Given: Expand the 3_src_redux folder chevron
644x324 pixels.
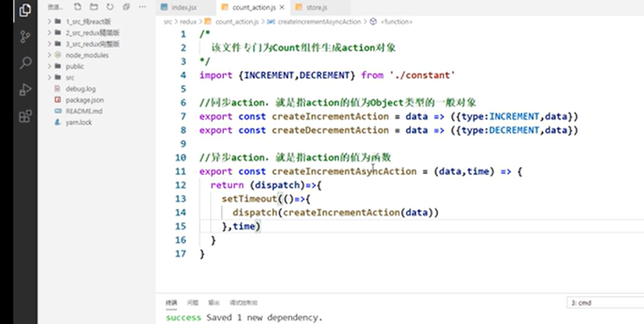Looking at the screenshot, I should (49, 44).
